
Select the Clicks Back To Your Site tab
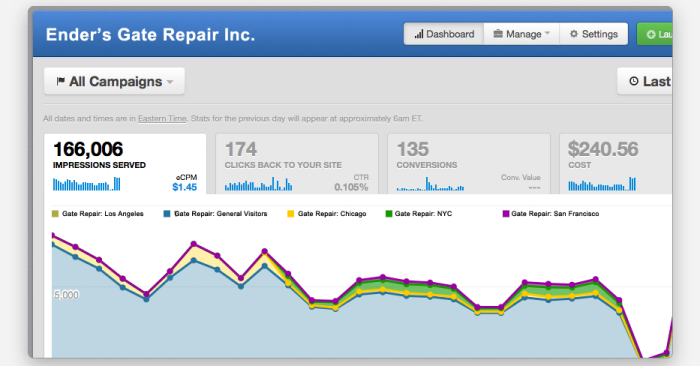(x=297, y=164)
